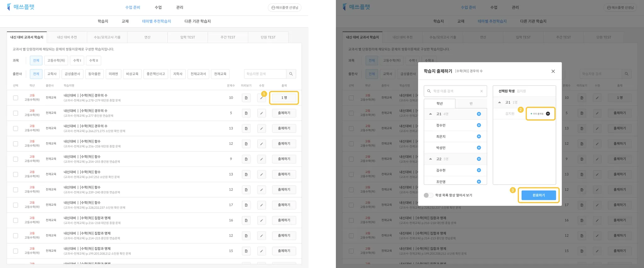The image size is (644, 268).
Task: Preview the p.277 worksheet on the left page
Action: click(246, 113)
